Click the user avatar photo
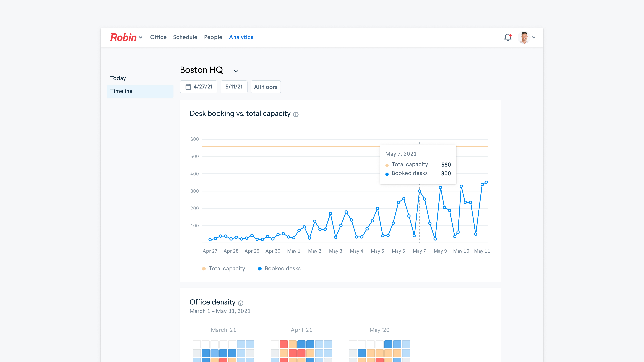The height and width of the screenshot is (362, 644). pos(524,38)
